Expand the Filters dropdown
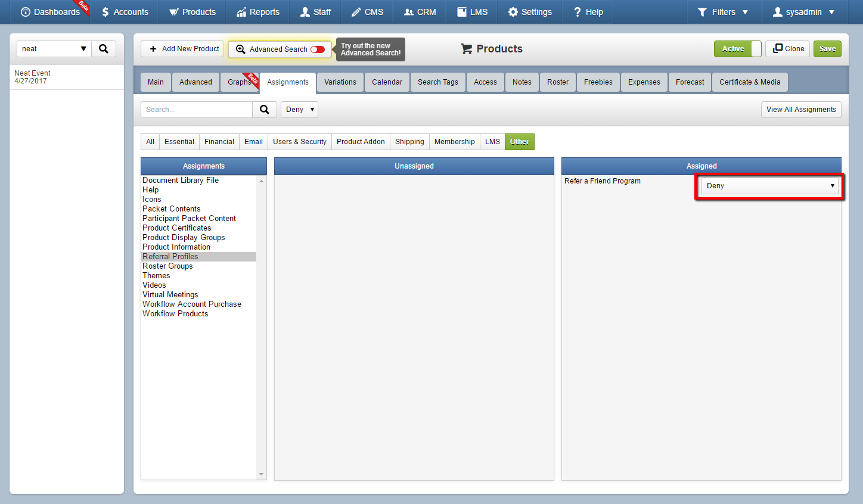Viewport: 863px width, 504px height. coord(723,12)
